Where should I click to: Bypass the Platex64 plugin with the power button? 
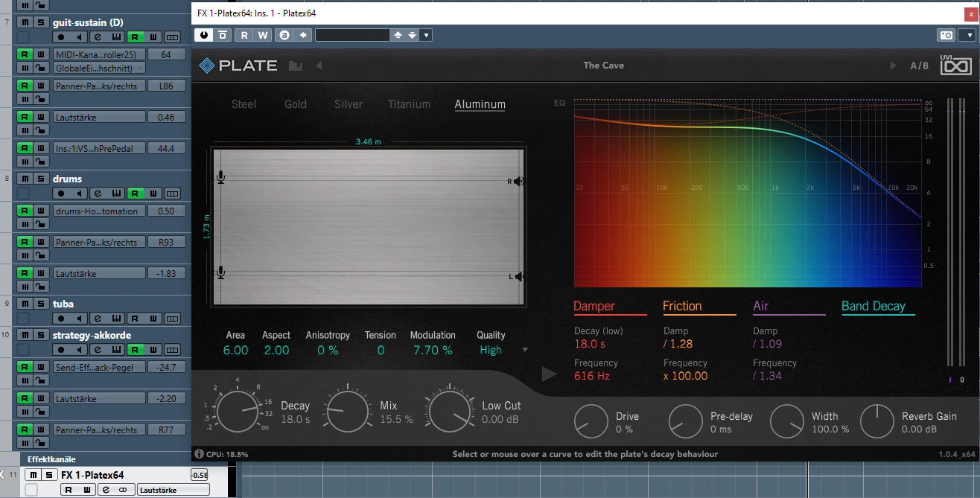pos(203,34)
